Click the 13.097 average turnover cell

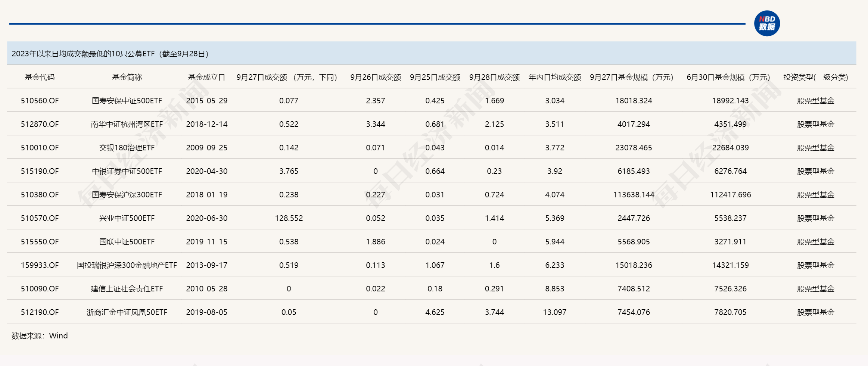point(554,312)
